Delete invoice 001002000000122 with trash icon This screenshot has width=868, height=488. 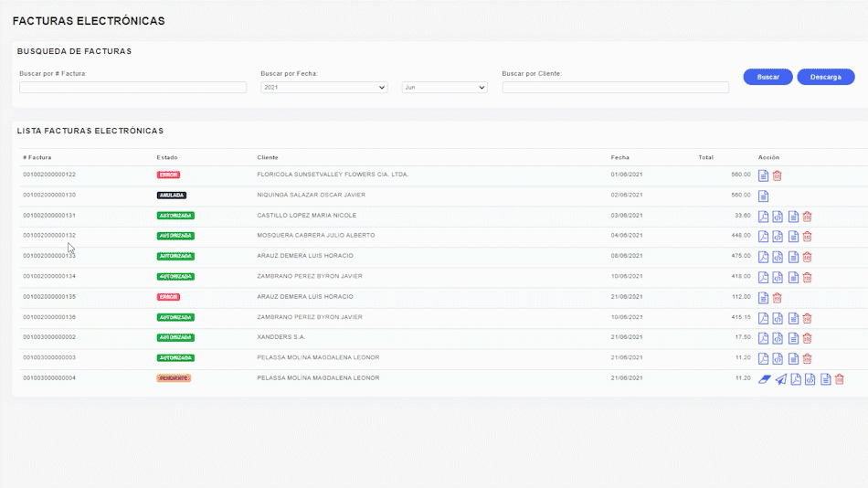(x=778, y=175)
